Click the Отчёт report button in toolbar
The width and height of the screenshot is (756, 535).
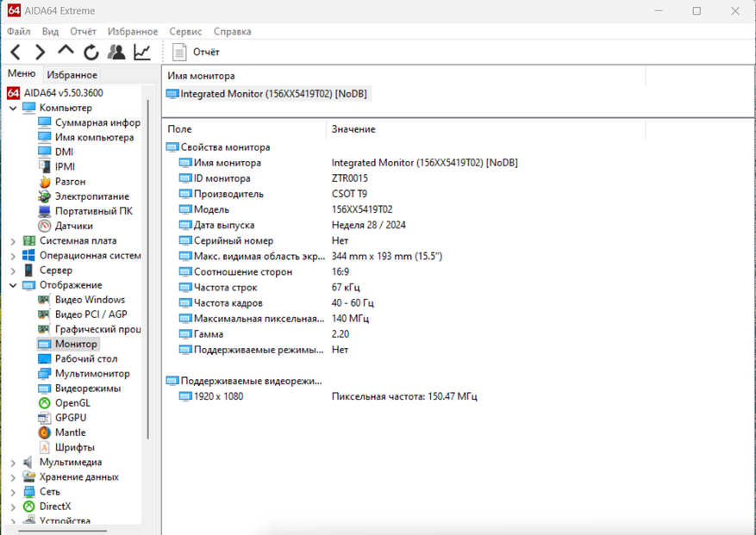tap(197, 53)
